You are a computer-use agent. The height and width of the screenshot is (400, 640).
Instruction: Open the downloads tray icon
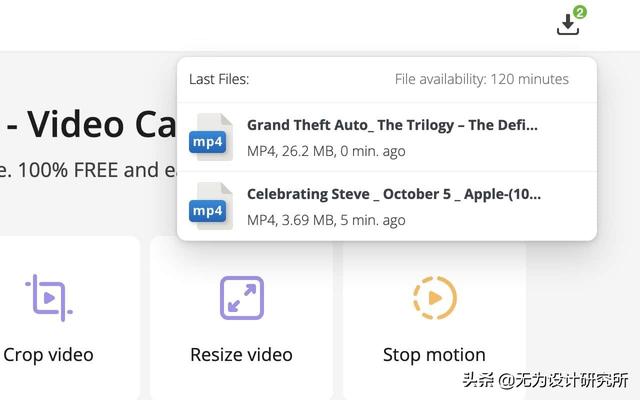[568, 24]
